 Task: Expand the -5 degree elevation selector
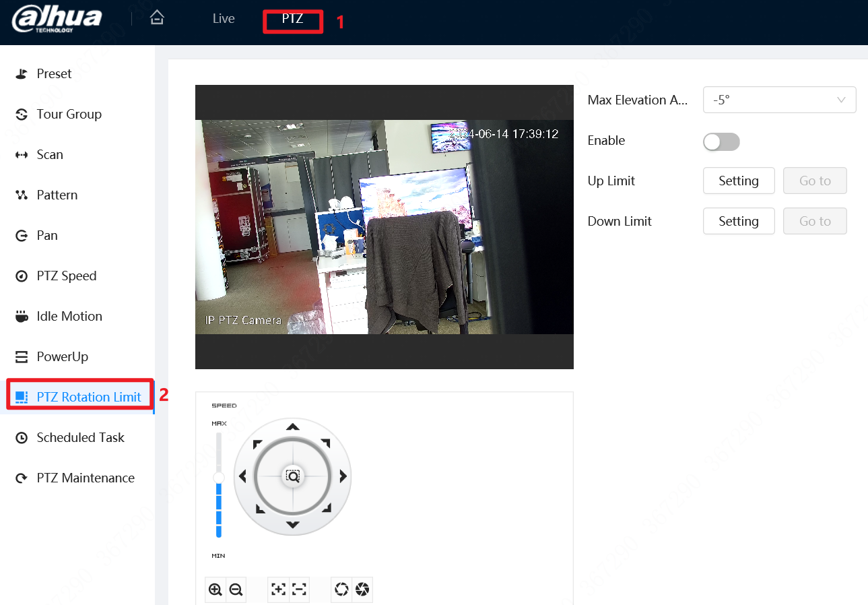[779, 100]
